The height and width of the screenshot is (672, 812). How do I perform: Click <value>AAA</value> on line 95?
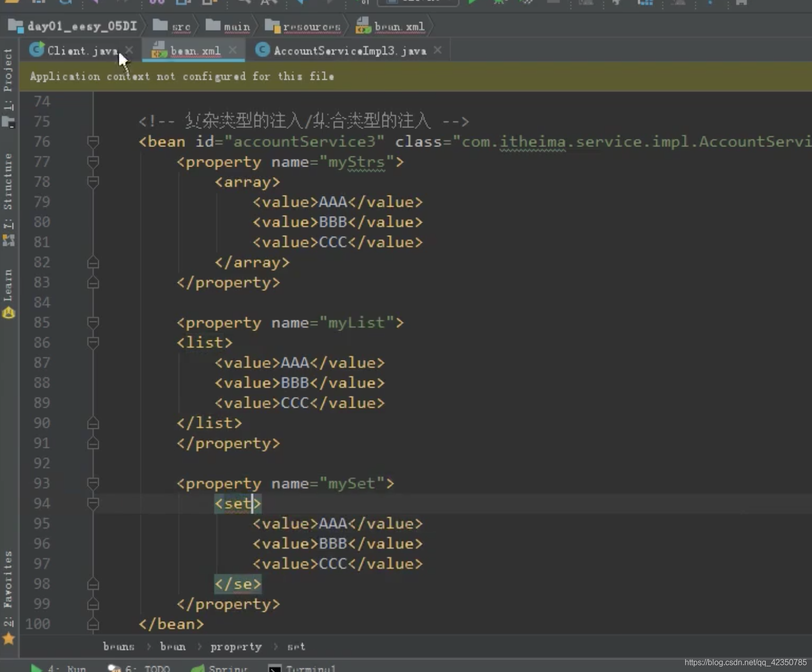coord(337,524)
